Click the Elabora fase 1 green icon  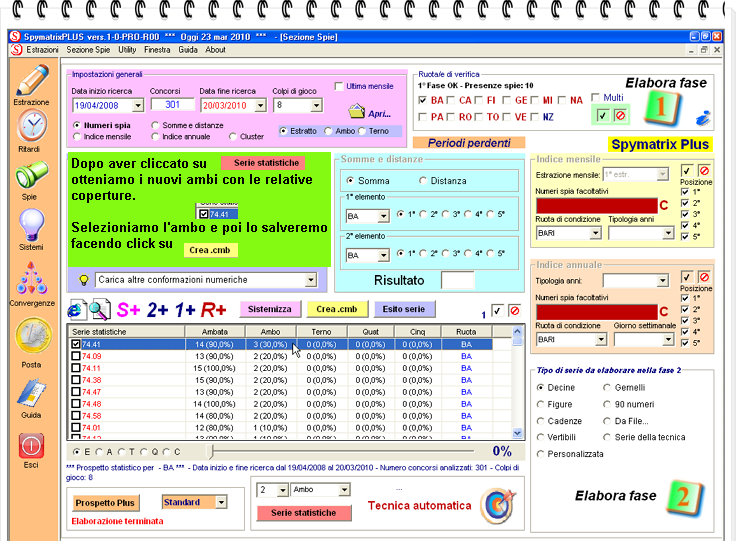pyautogui.click(x=661, y=108)
